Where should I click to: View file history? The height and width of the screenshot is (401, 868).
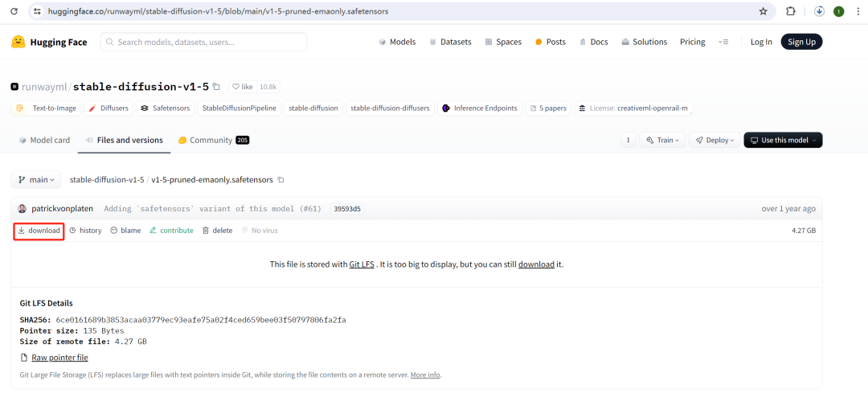[85, 231]
